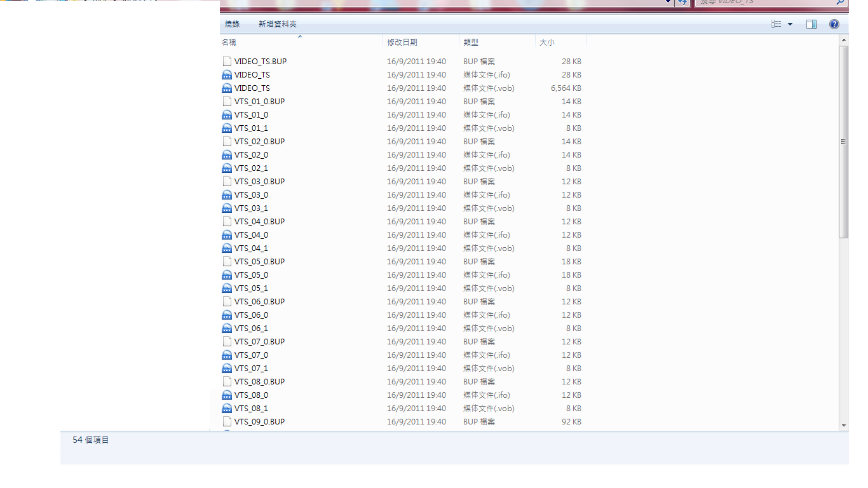Screen dimensions: 868x488
Task: Click the 12 KB size of VTS_08_0.BUP
Action: point(571,382)
